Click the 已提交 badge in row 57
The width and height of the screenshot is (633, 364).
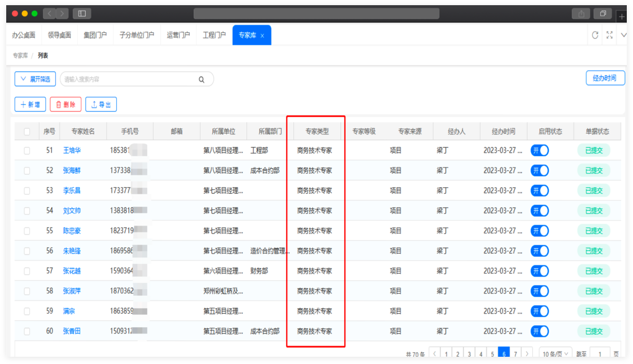click(x=594, y=271)
